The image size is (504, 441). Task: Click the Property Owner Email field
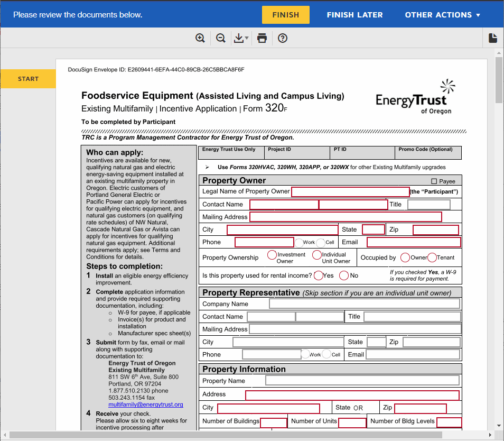(414, 242)
